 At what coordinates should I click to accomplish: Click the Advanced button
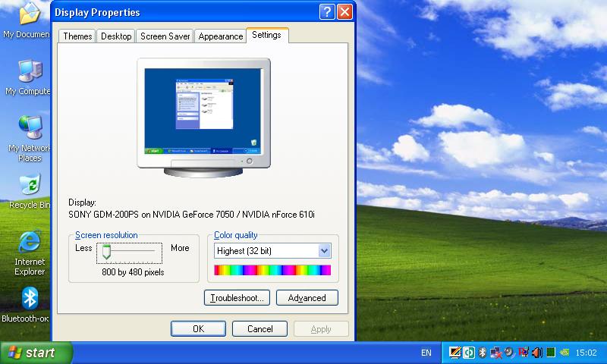tap(307, 298)
